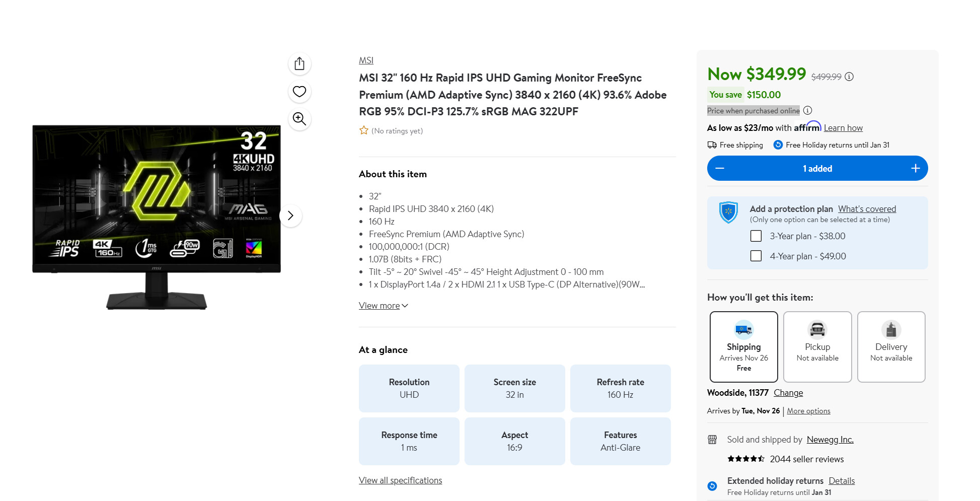Increase quantity with the plus button

pyautogui.click(x=916, y=168)
